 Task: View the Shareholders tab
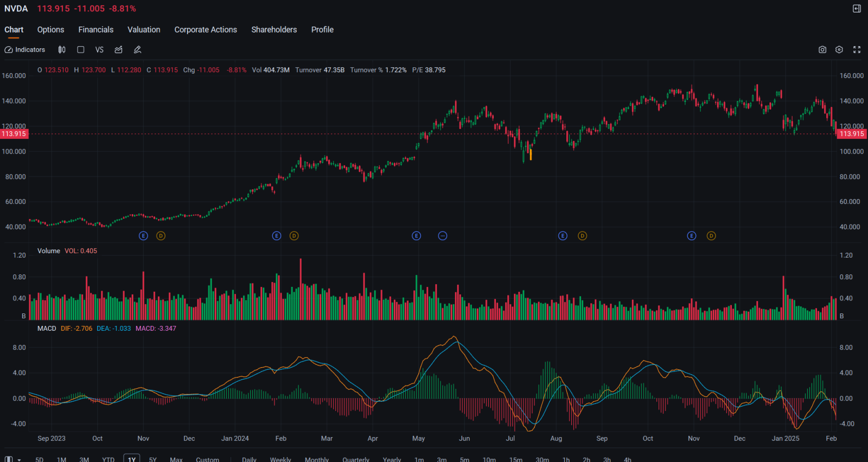[x=274, y=30]
